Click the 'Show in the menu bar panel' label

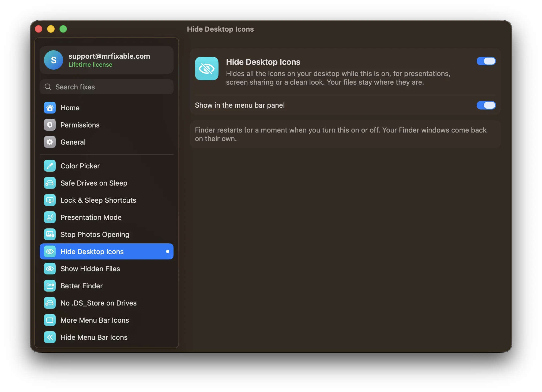tap(240, 105)
